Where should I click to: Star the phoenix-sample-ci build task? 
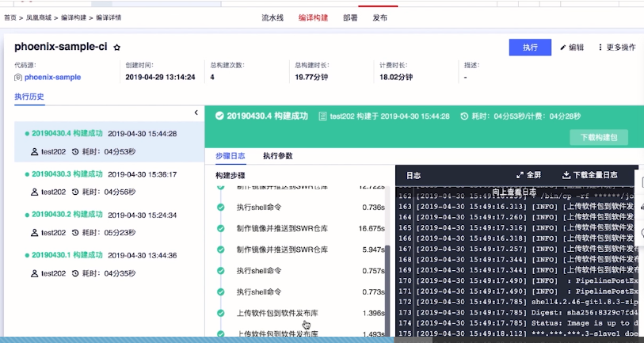point(116,48)
